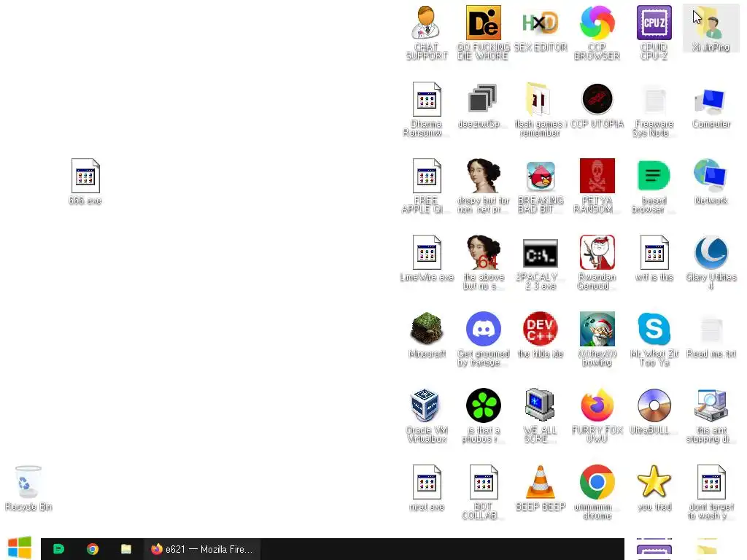Image resolution: width=747 pixels, height=560 pixels.
Task: Select the UltraBULL disc icon
Action: [x=654, y=405]
